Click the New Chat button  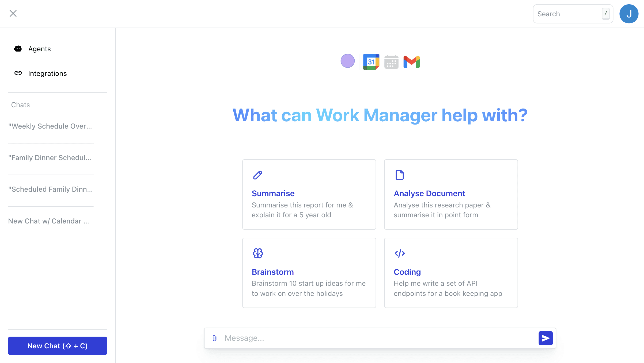(58, 346)
